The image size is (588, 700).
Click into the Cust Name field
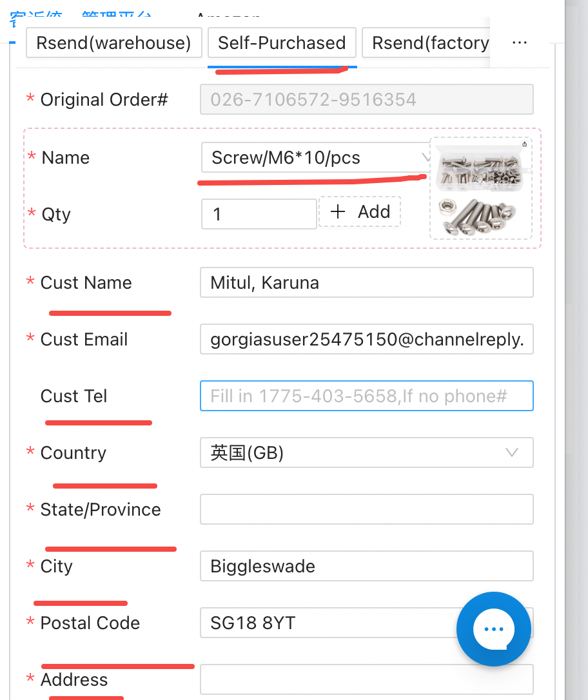click(366, 282)
